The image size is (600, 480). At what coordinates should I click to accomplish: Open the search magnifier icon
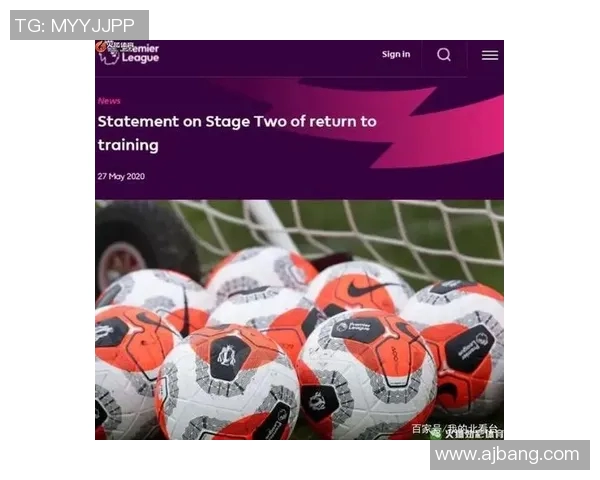click(x=444, y=55)
